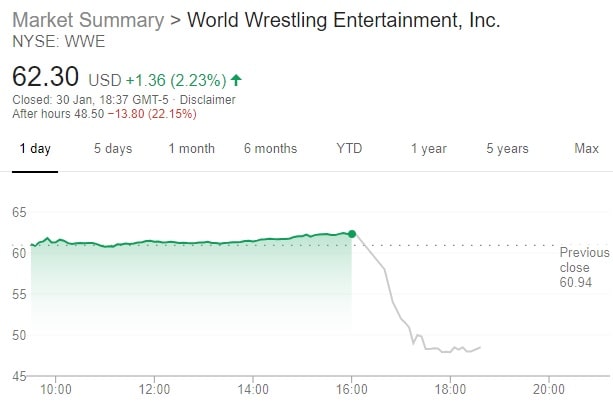
Task: Open the 6 months tab
Action: (270, 149)
